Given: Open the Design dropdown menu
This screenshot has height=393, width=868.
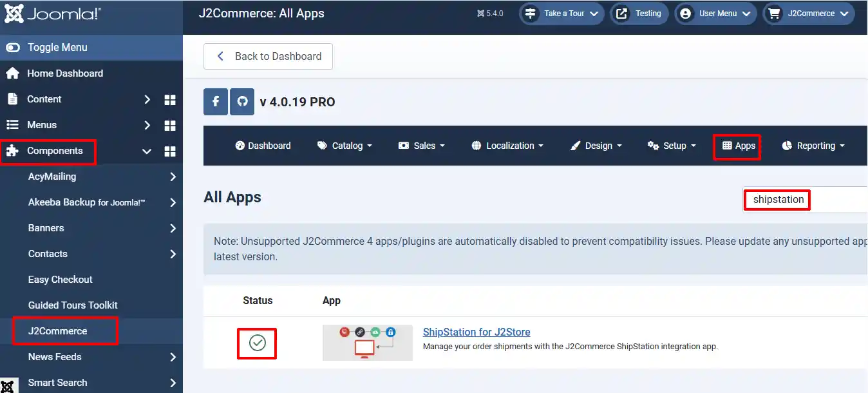Looking at the screenshot, I should click(x=596, y=146).
